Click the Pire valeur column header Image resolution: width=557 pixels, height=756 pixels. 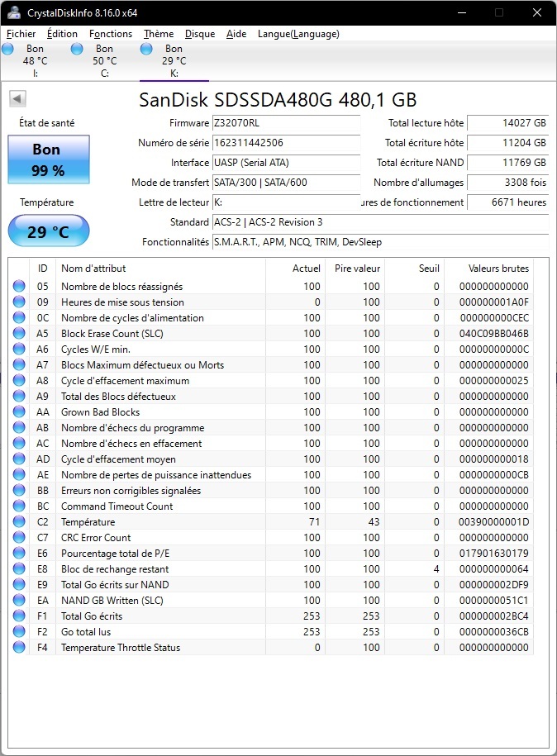click(355, 268)
